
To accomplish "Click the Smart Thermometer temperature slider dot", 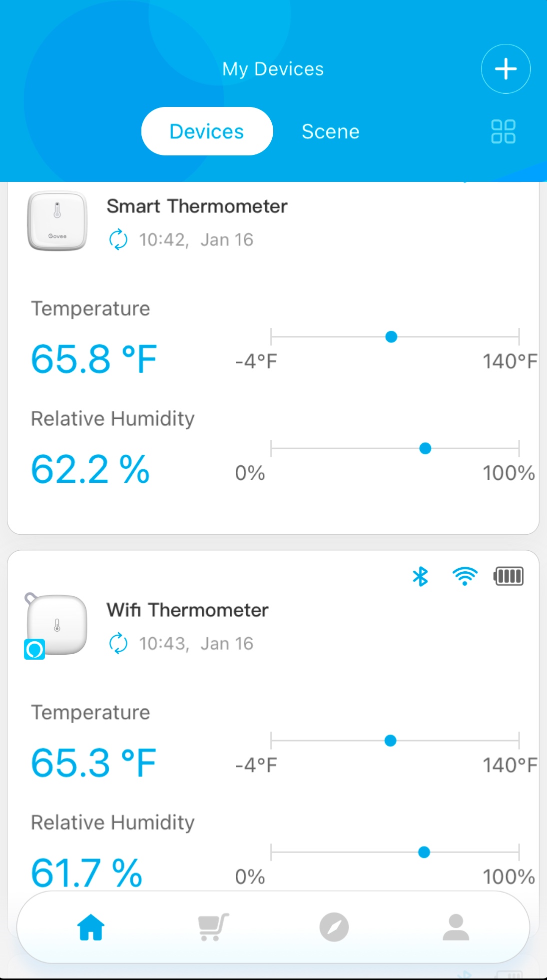I will pyautogui.click(x=391, y=337).
